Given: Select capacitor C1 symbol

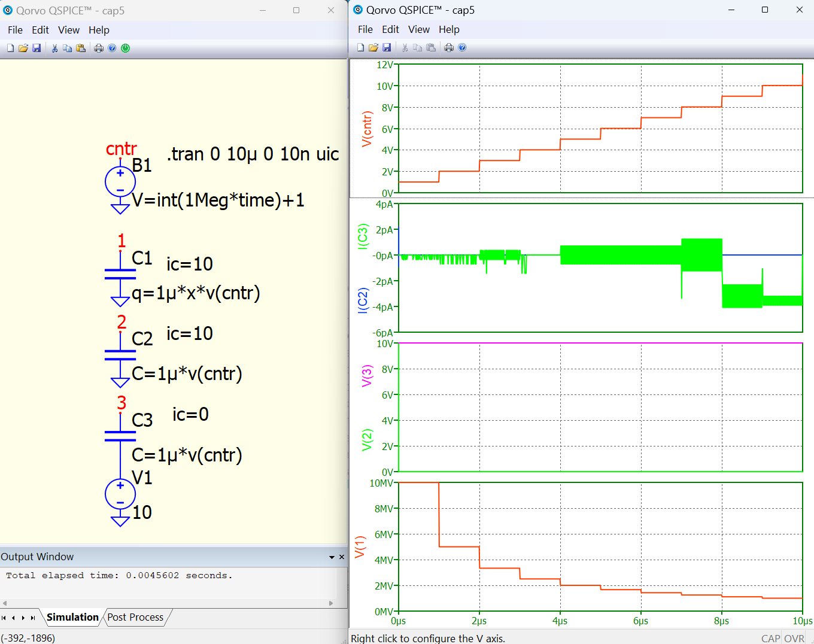Looking at the screenshot, I should click(x=120, y=274).
